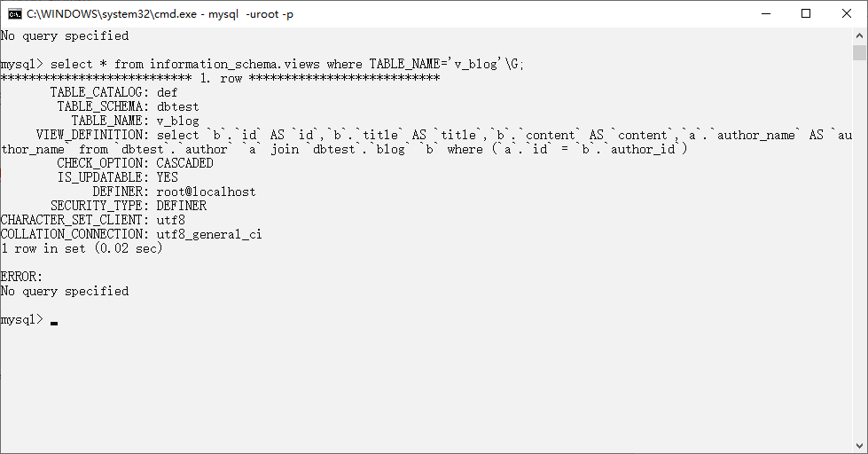Viewport: 868px width, 454px height.
Task: Click the TABLE_SCHEMA value dbtest
Action: (x=177, y=107)
